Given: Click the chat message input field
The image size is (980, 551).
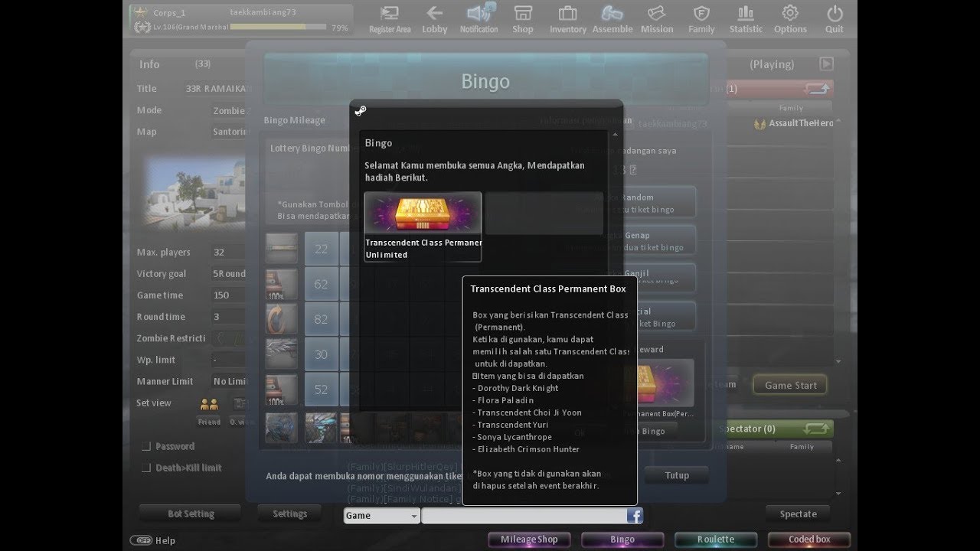Looking at the screenshot, I should pos(524,516).
